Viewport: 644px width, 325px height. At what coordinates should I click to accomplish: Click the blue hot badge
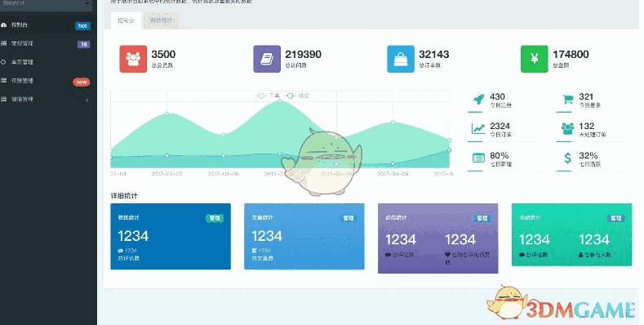tap(82, 25)
